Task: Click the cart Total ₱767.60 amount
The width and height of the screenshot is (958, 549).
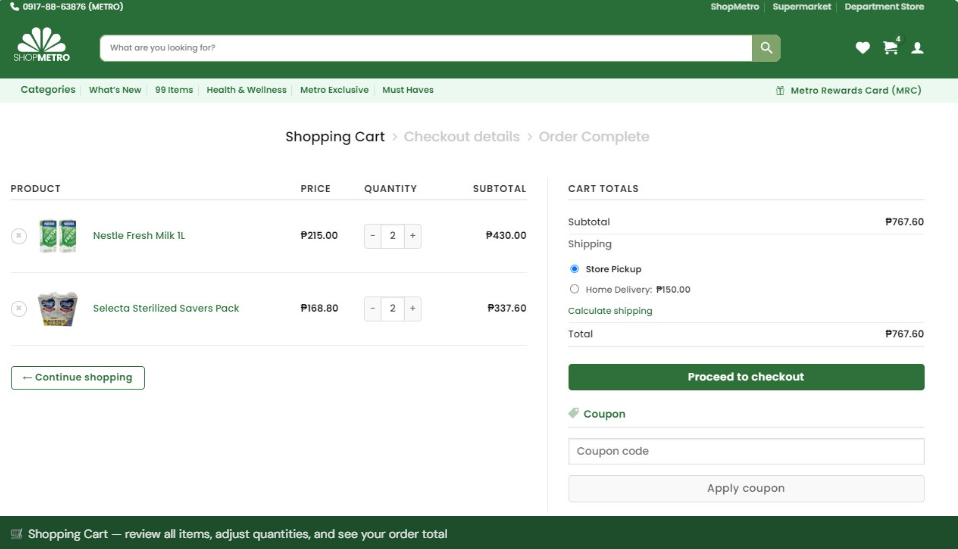Action: pos(904,334)
